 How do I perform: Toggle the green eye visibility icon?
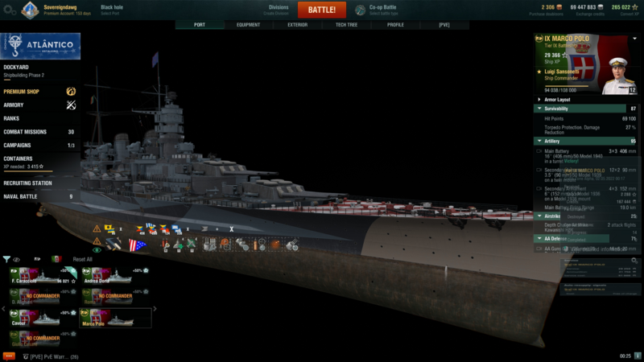point(97,250)
